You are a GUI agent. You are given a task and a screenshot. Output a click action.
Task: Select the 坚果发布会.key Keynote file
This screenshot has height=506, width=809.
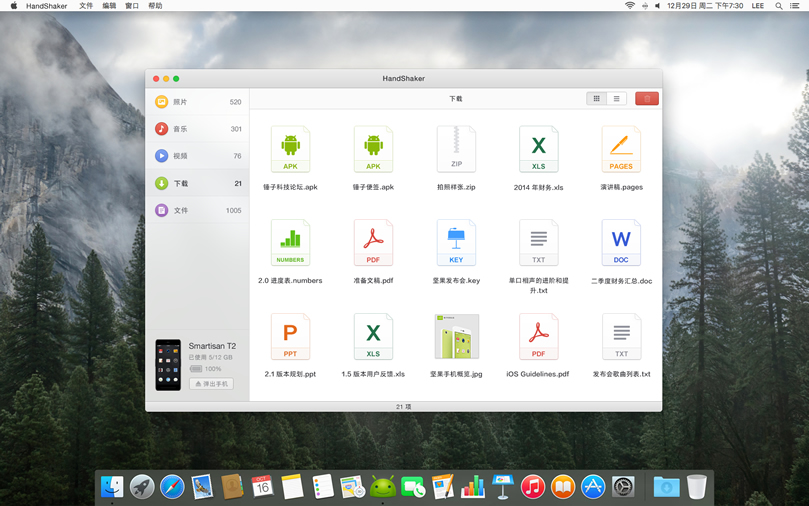[456, 243]
